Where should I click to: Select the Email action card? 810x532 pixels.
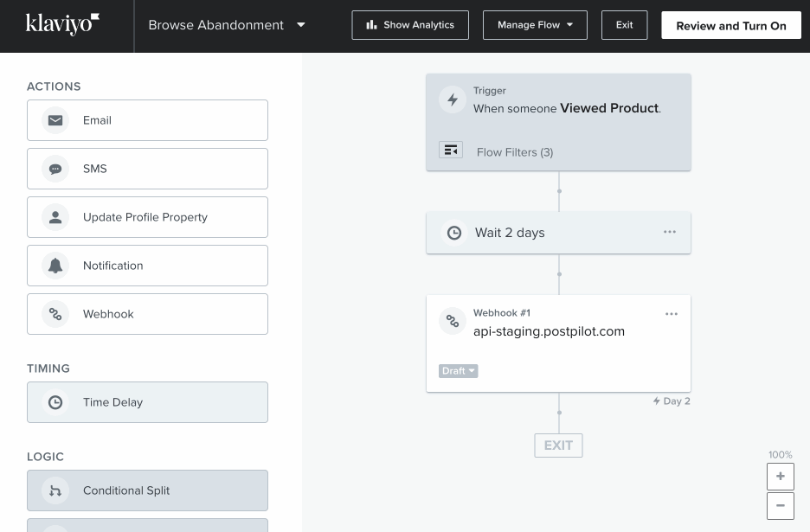tap(147, 120)
